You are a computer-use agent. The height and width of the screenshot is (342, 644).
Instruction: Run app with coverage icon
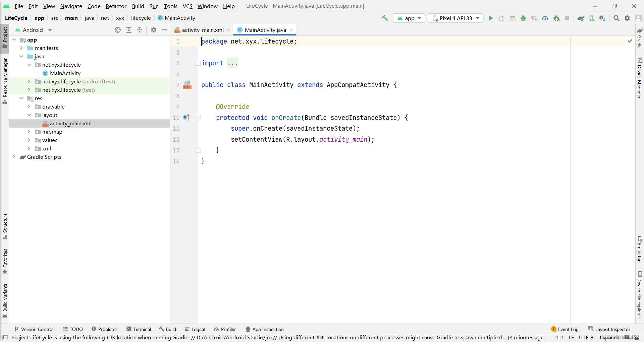[x=534, y=18]
